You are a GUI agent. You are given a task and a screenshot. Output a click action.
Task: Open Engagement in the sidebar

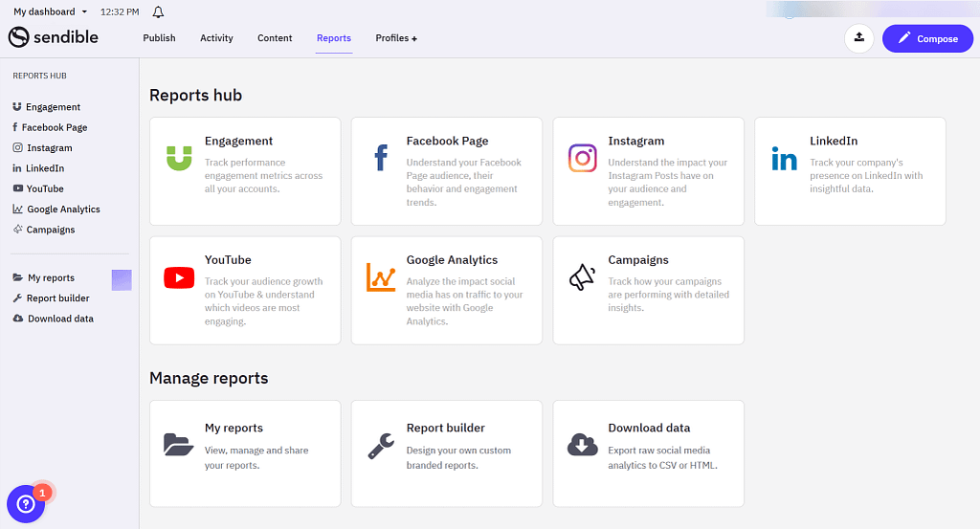point(54,107)
